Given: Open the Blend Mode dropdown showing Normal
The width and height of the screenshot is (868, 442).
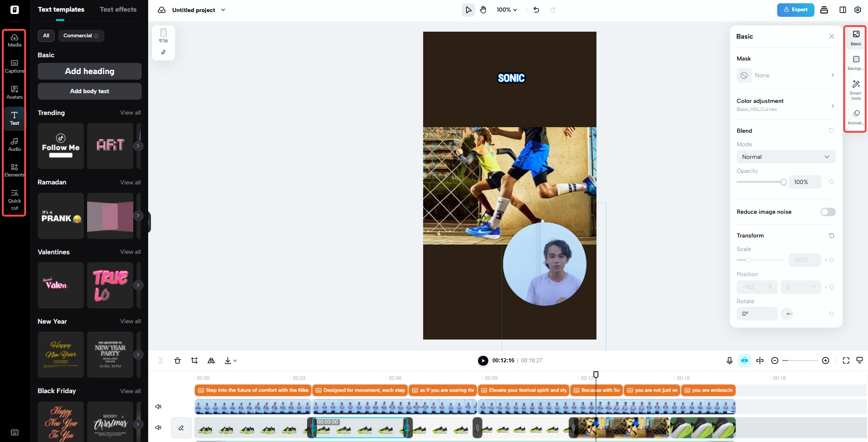Looking at the screenshot, I should 786,156.
